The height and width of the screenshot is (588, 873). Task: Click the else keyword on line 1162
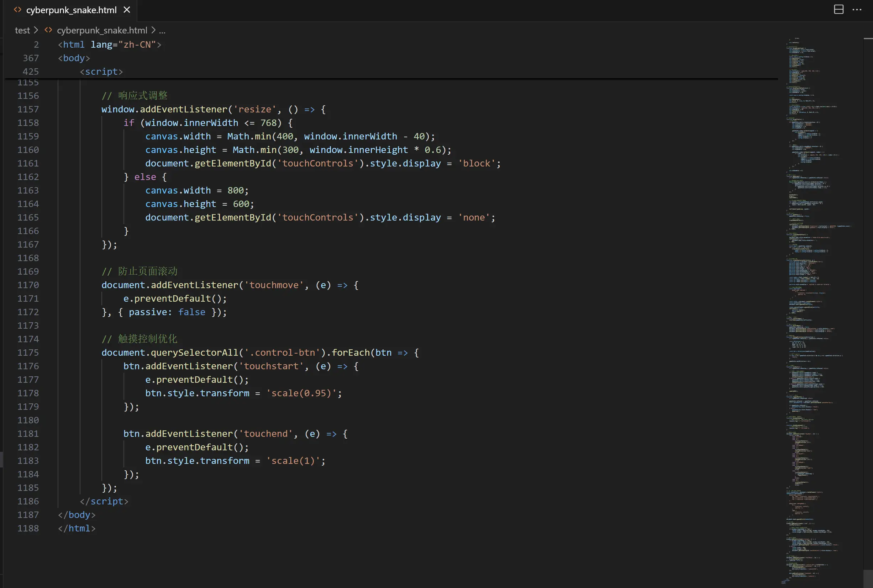145,177
